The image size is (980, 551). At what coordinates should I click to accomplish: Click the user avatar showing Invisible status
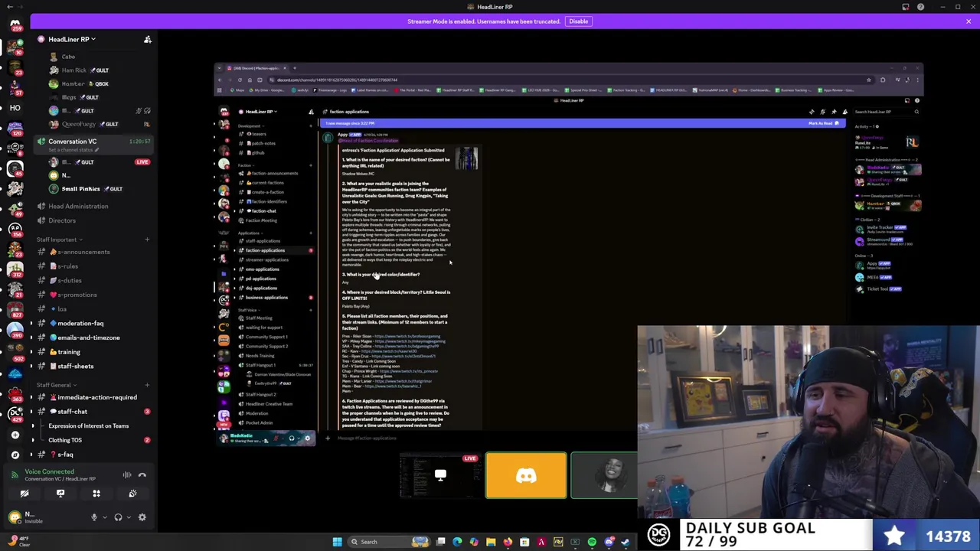point(15,517)
